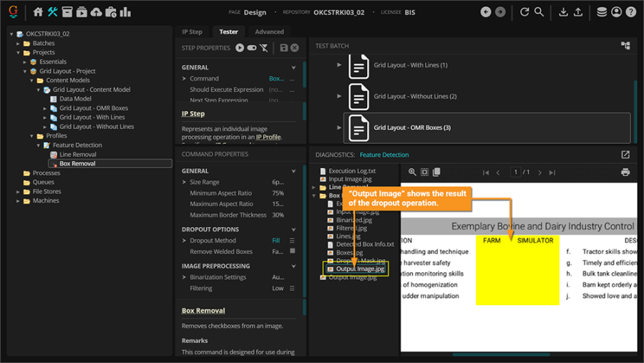
Task: Open the bar chart statistics icon
Action: pos(125,12)
